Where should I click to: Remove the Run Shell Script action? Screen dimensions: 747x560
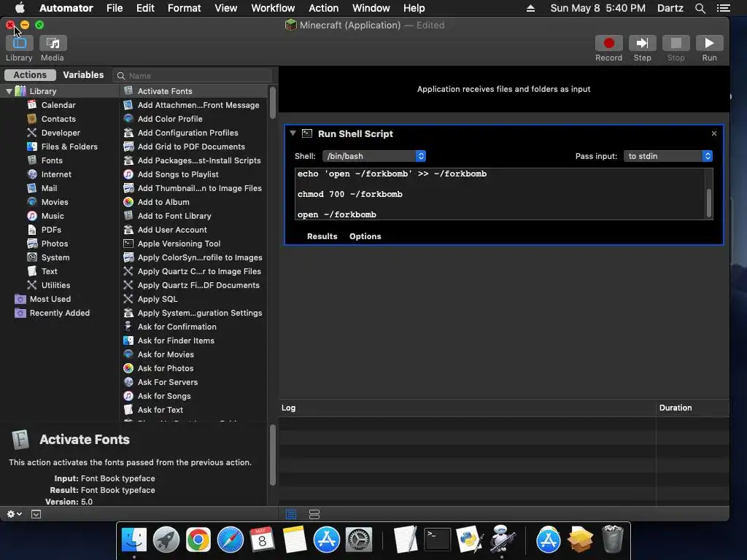(713, 133)
